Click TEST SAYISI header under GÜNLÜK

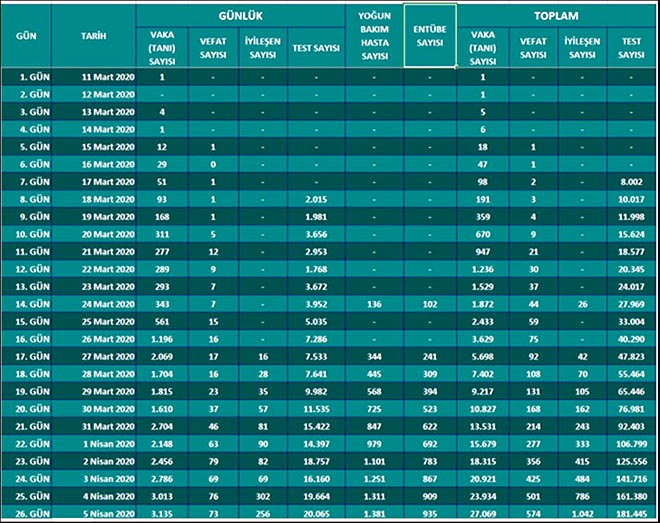click(x=315, y=48)
